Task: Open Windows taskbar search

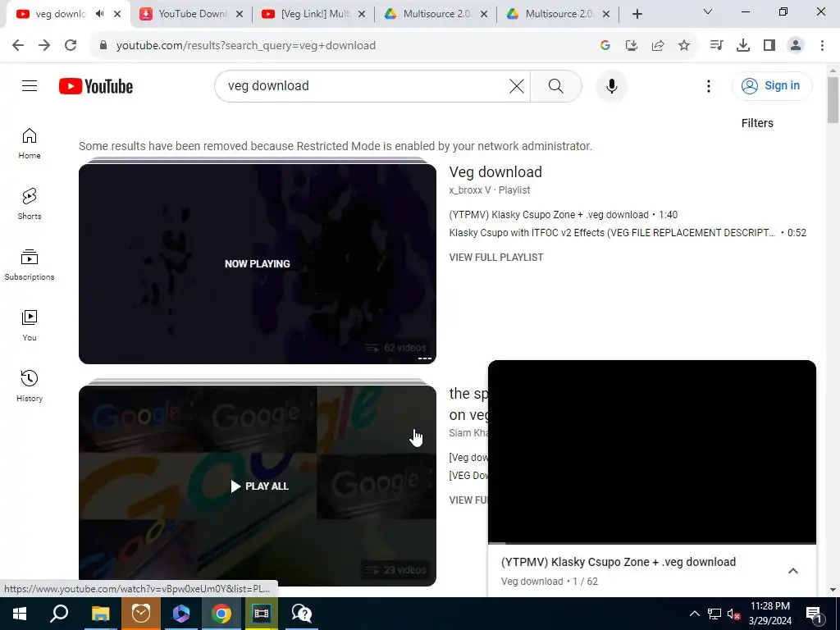Action: point(59,614)
